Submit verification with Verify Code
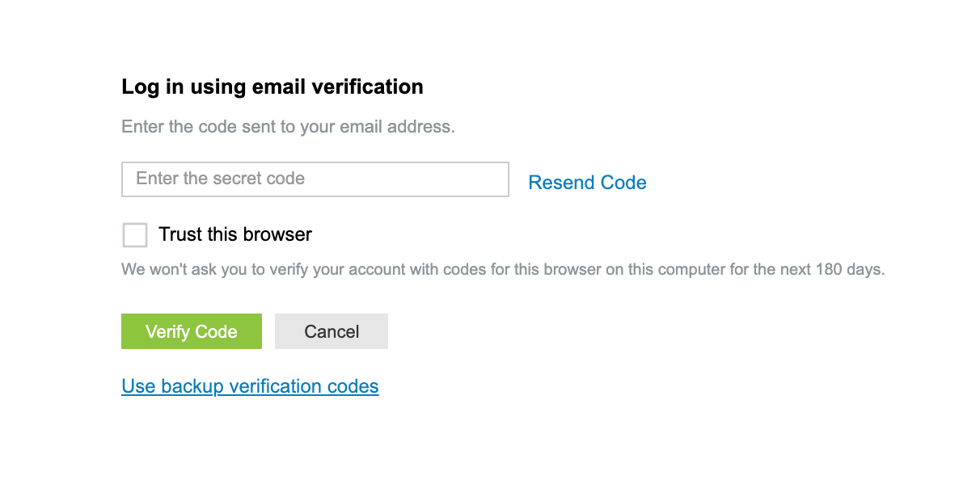The image size is (980, 501). (x=191, y=331)
